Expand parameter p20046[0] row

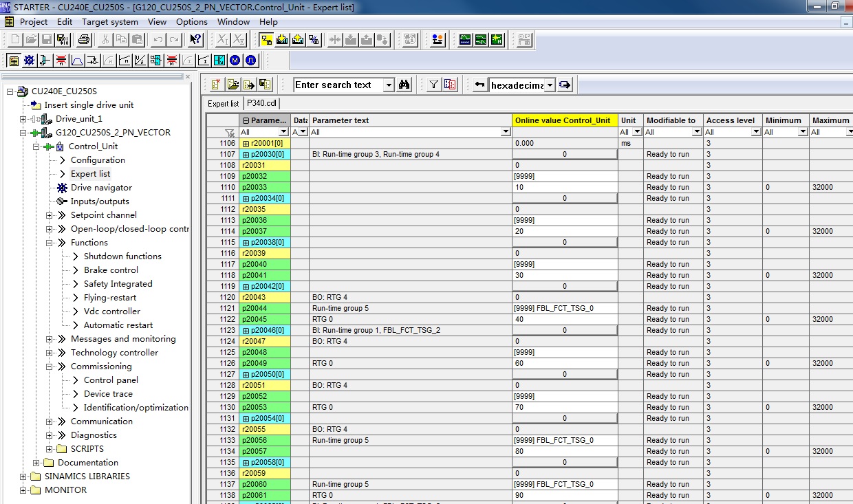246,331
